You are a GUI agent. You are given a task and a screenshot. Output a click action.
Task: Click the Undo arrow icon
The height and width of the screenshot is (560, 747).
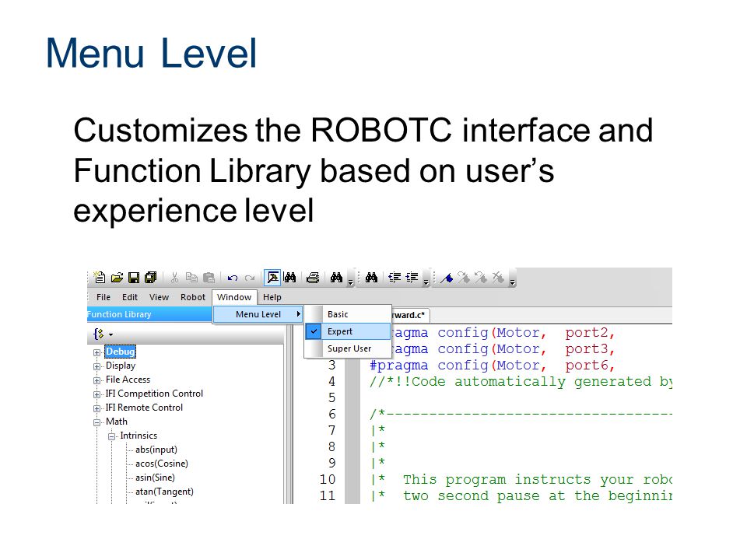tap(233, 278)
